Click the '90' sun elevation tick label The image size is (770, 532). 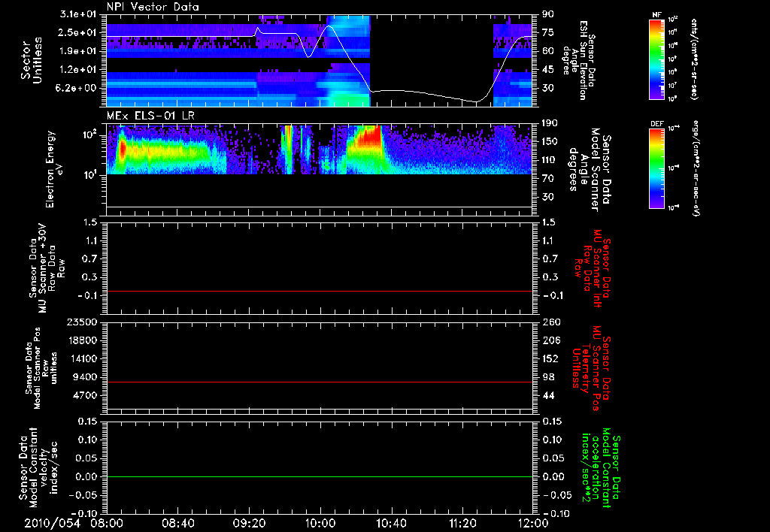point(547,14)
